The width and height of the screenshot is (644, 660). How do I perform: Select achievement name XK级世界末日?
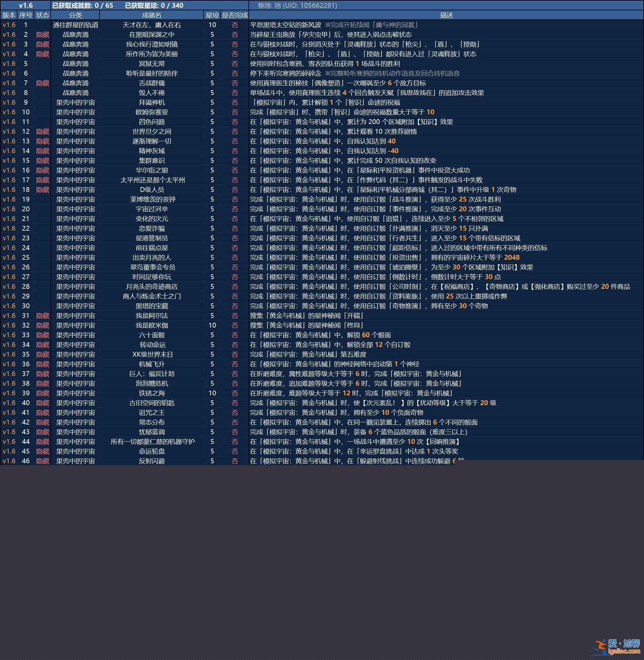(x=153, y=354)
